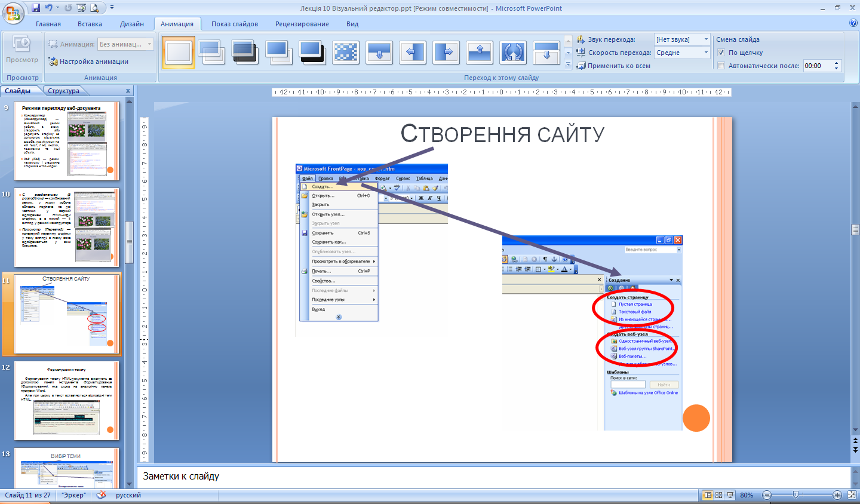Save the presentation via Quick Access toolbar
Image resolution: width=860 pixels, height=504 pixels.
pos(36,8)
